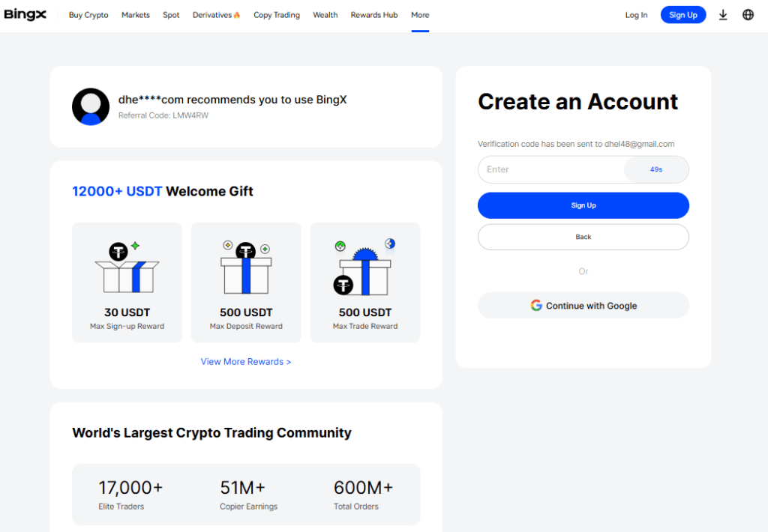768x532 pixels.
Task: Open the Markets menu item
Action: pyautogui.click(x=136, y=15)
